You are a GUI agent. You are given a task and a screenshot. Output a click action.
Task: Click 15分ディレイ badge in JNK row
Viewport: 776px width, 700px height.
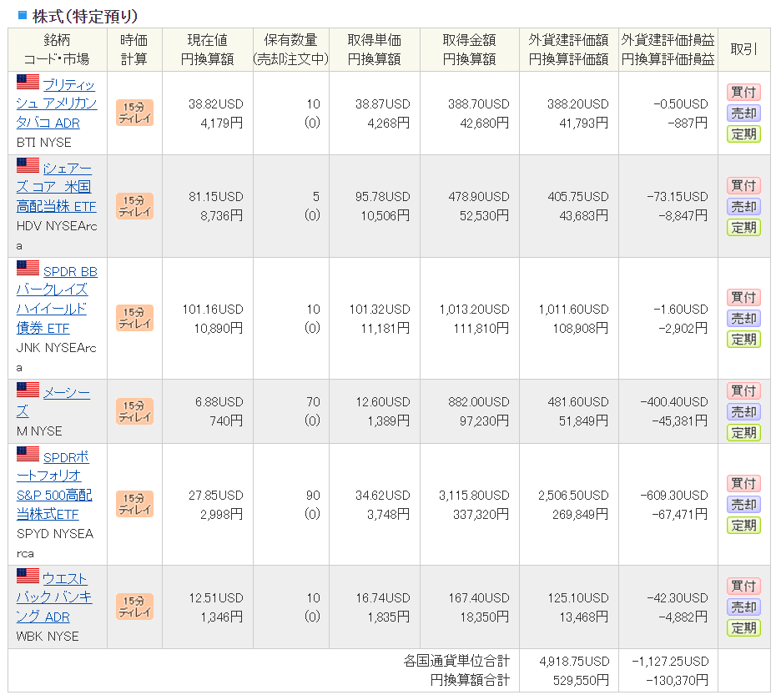[134, 318]
